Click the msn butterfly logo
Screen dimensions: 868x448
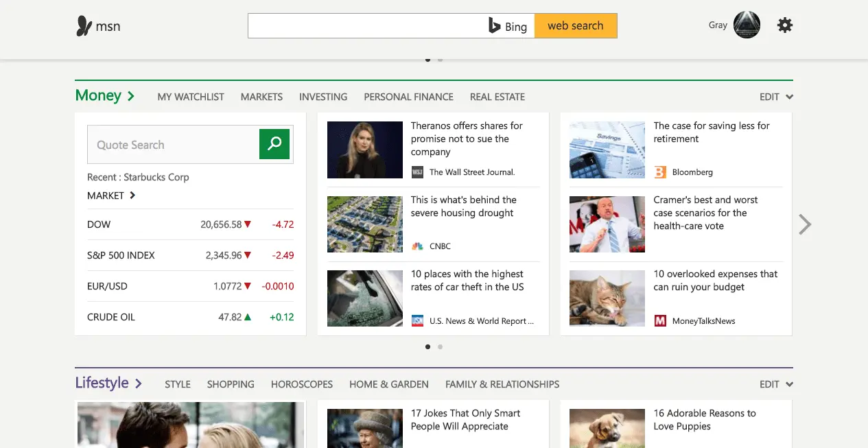click(84, 26)
